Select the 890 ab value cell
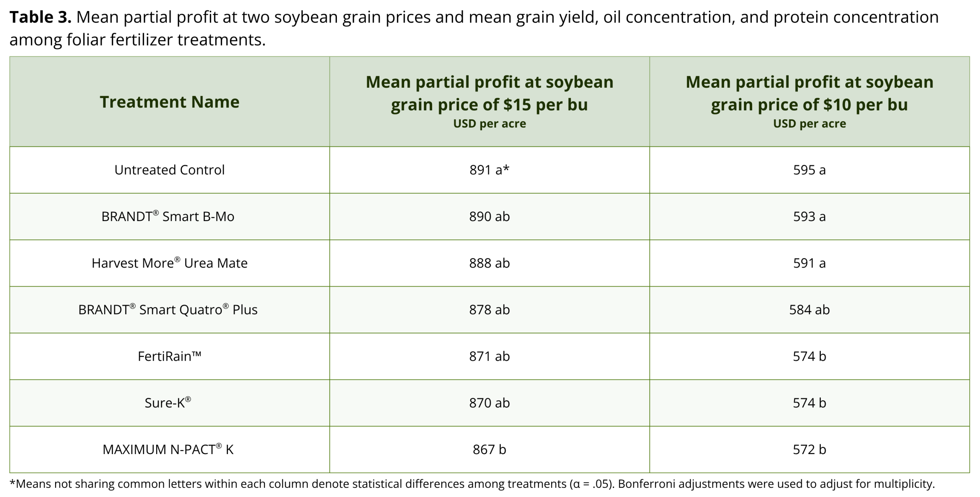Screen dimensions: 980x497 pyautogui.click(x=489, y=217)
